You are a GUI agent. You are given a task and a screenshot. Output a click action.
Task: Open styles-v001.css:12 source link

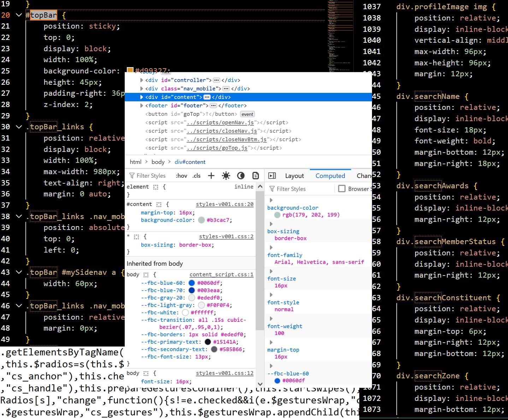coord(225,373)
